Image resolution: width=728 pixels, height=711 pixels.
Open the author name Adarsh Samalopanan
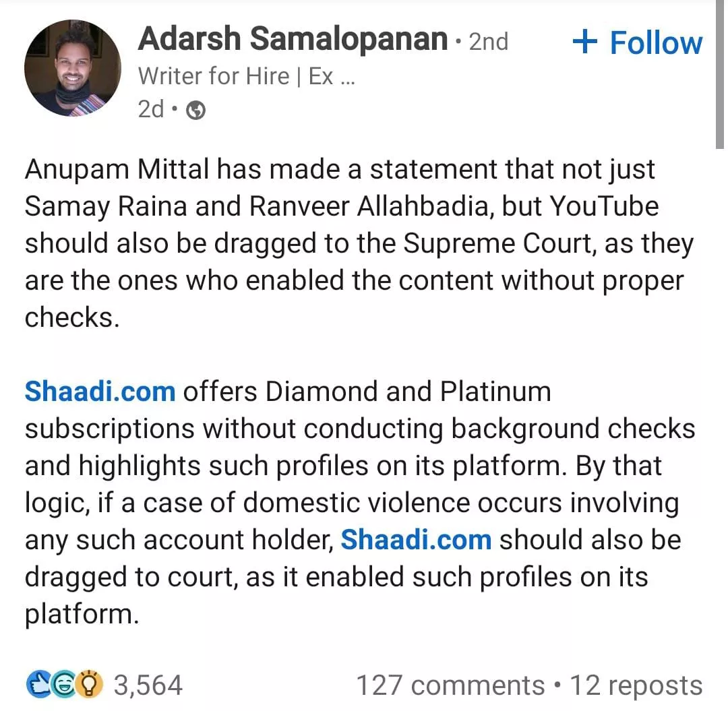[x=293, y=40]
